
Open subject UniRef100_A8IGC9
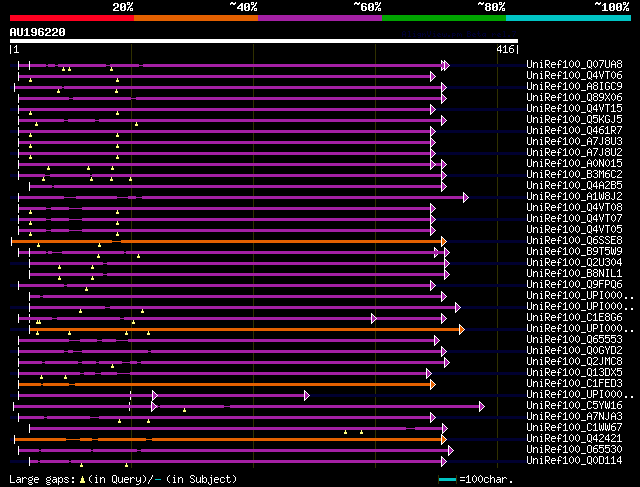click(574, 87)
